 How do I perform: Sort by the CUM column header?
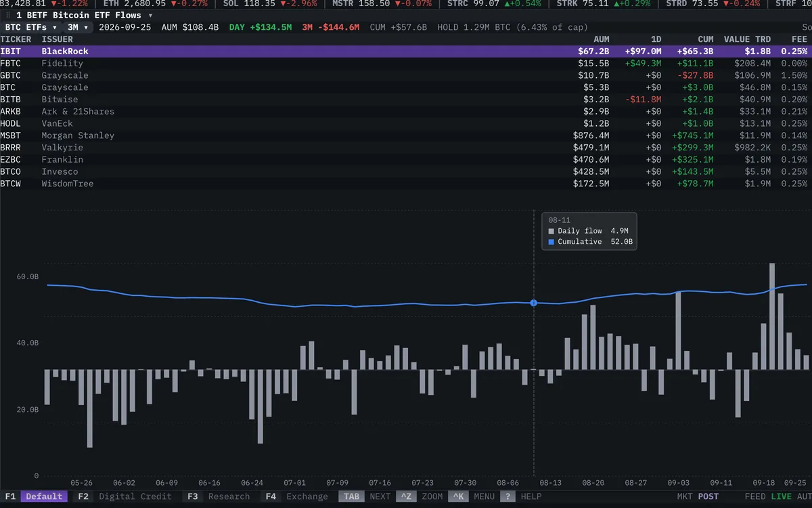[x=705, y=39]
